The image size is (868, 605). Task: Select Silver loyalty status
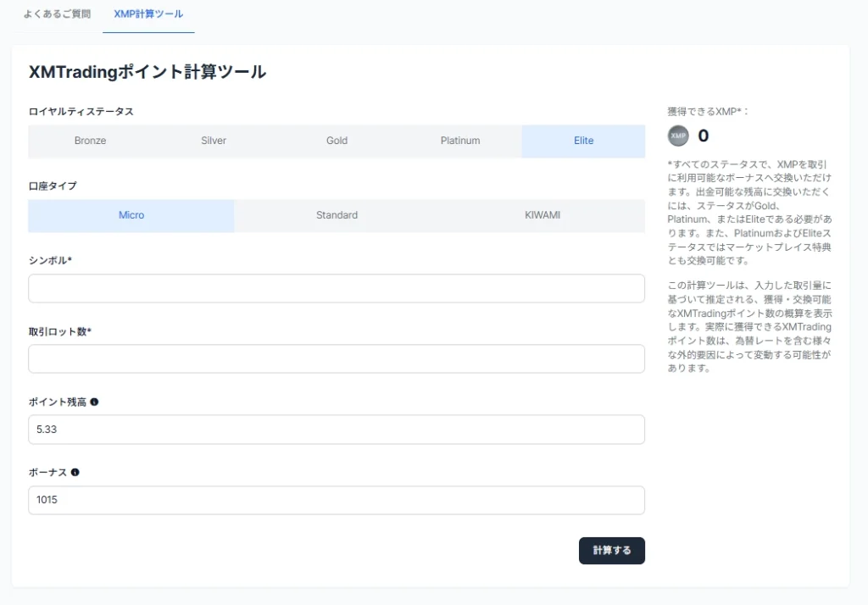coord(214,141)
